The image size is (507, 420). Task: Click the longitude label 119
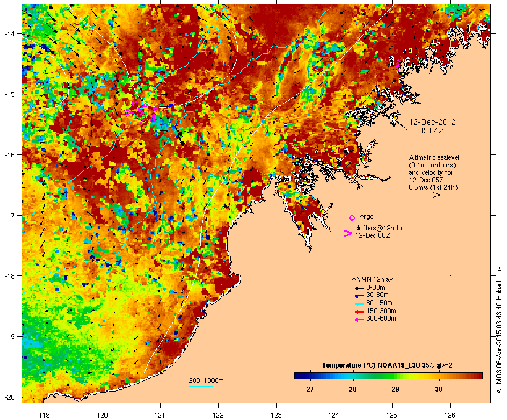tap(45, 415)
